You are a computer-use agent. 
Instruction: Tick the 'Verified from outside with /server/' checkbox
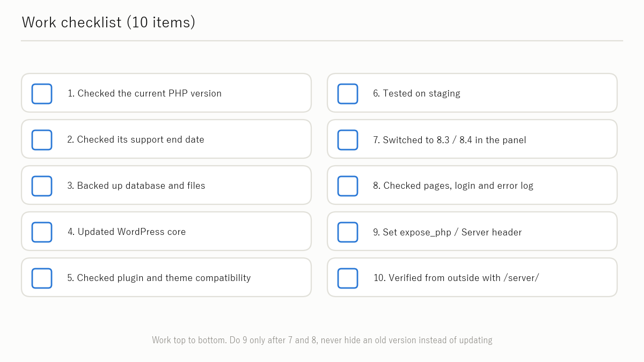tap(348, 278)
